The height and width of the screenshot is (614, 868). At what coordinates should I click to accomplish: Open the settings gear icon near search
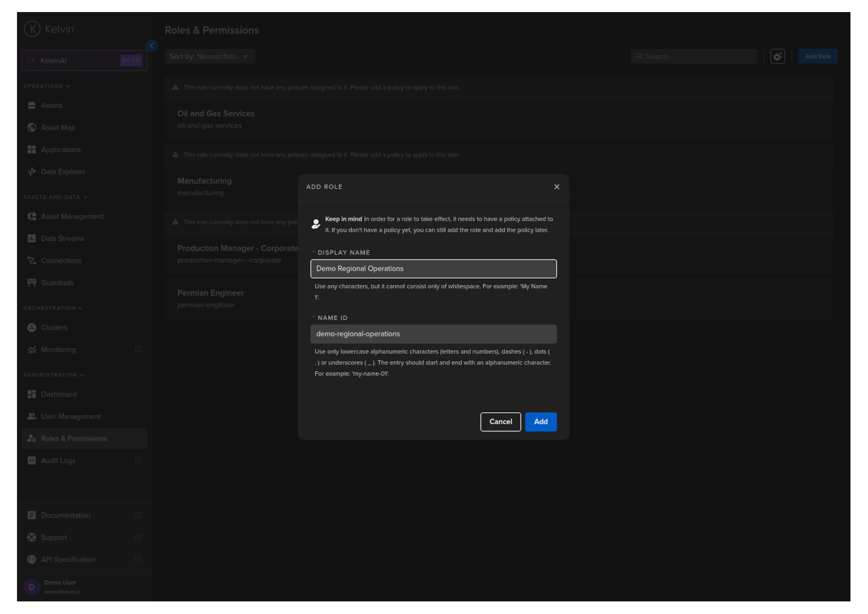point(778,56)
